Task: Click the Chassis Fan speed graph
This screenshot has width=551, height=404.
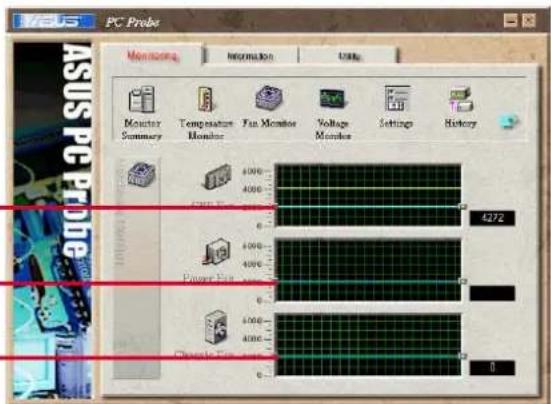Action: 368,345
